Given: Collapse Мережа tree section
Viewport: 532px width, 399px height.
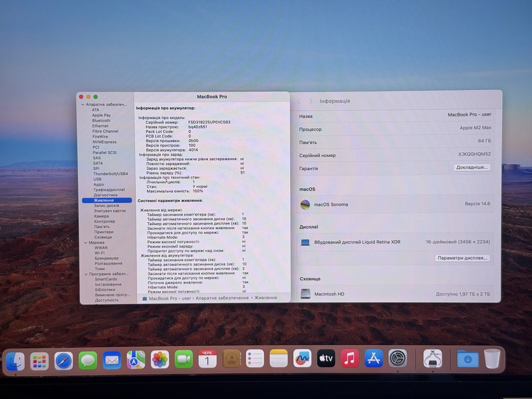Looking at the screenshot, I should [x=86, y=243].
